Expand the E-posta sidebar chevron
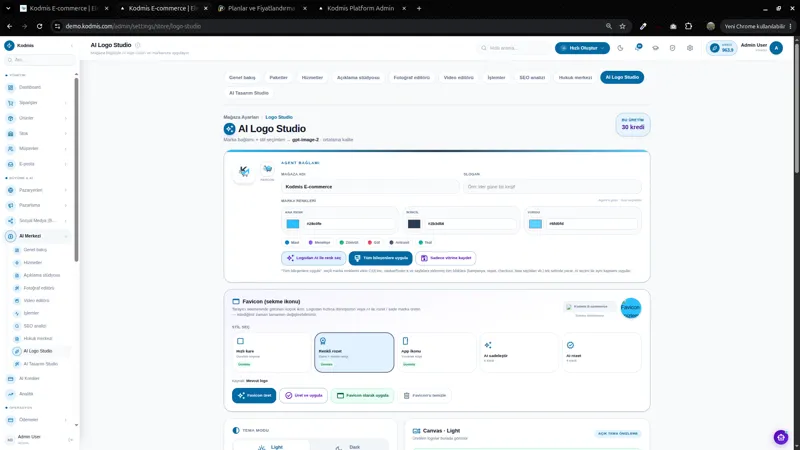This screenshot has width=800, height=450. pyautogui.click(x=66, y=164)
